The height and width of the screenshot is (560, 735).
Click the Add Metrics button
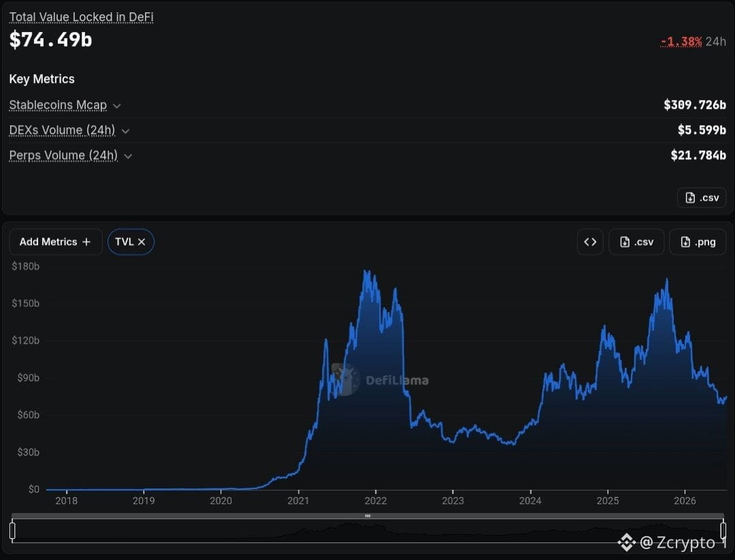(x=55, y=242)
